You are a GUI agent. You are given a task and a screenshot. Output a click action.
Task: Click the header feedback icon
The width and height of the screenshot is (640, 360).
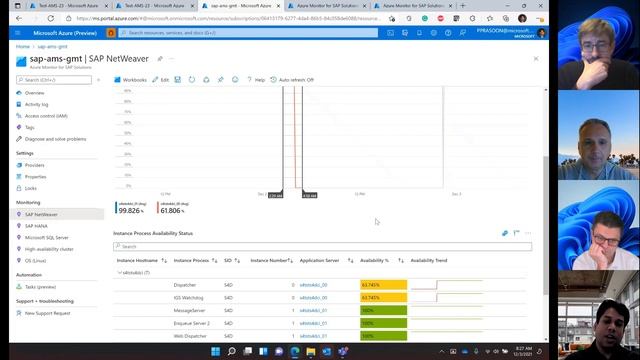(462, 33)
